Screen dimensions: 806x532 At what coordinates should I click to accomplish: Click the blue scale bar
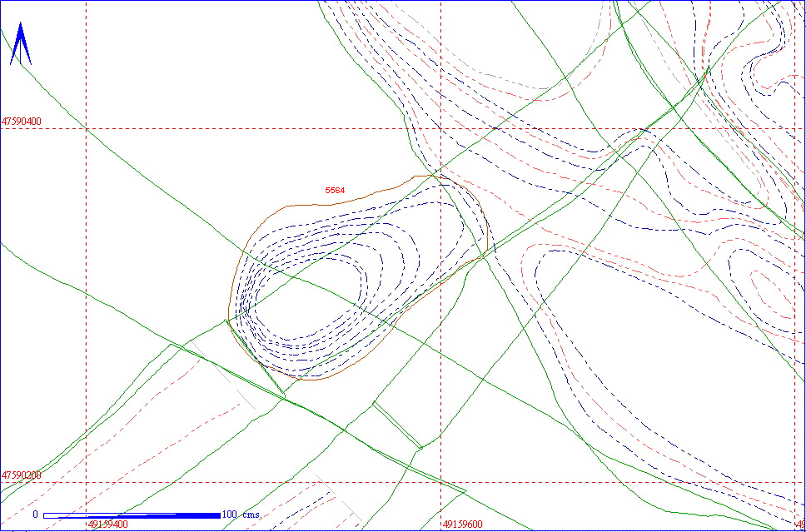(132, 515)
